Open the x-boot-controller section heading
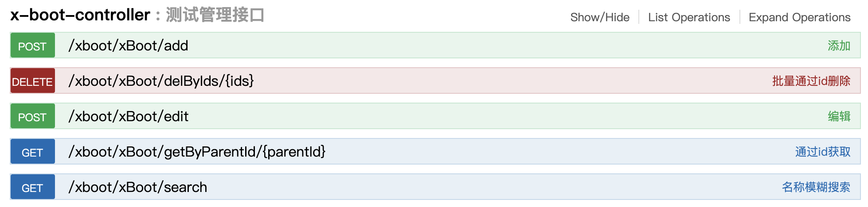This screenshot has width=868, height=207. tap(80, 15)
